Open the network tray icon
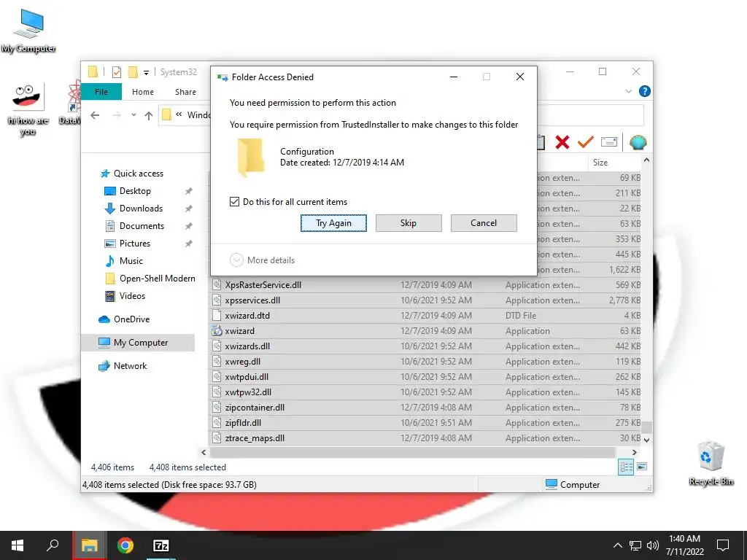Viewport: 747px width, 560px height. [x=635, y=545]
